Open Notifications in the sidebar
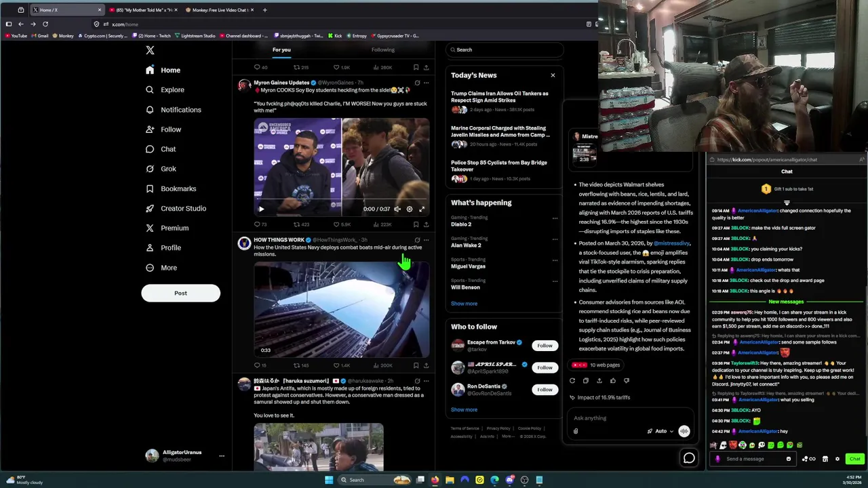The width and height of the screenshot is (868, 488). click(x=174, y=110)
